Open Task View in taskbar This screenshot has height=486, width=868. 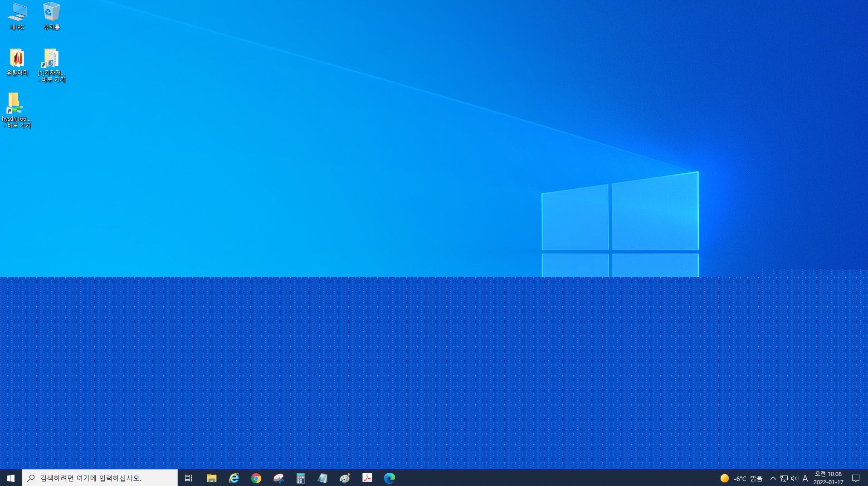[189, 478]
